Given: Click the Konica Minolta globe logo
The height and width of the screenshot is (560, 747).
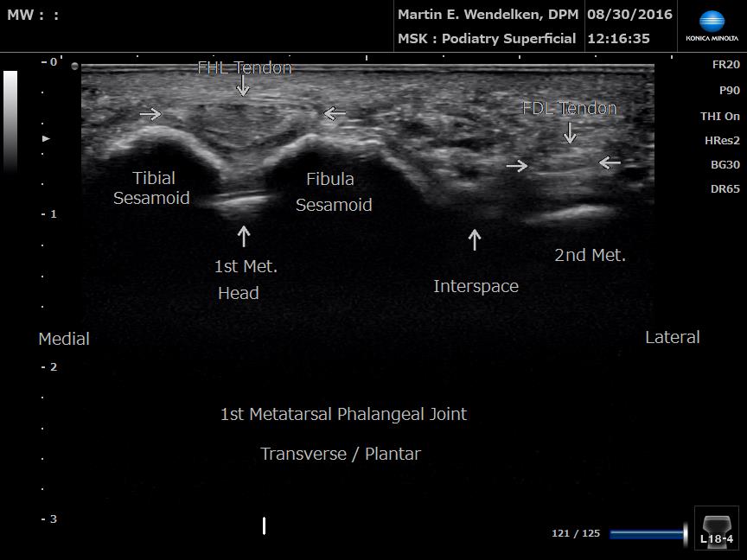Looking at the screenshot, I should pos(712,22).
